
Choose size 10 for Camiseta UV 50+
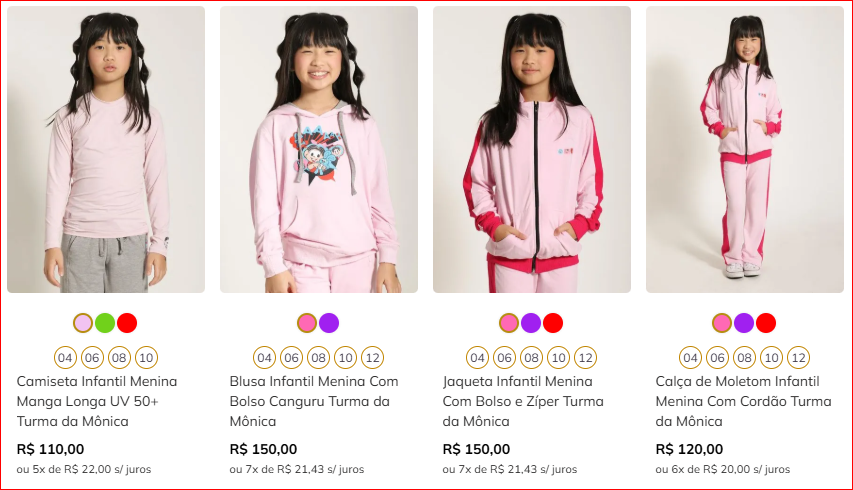(146, 358)
